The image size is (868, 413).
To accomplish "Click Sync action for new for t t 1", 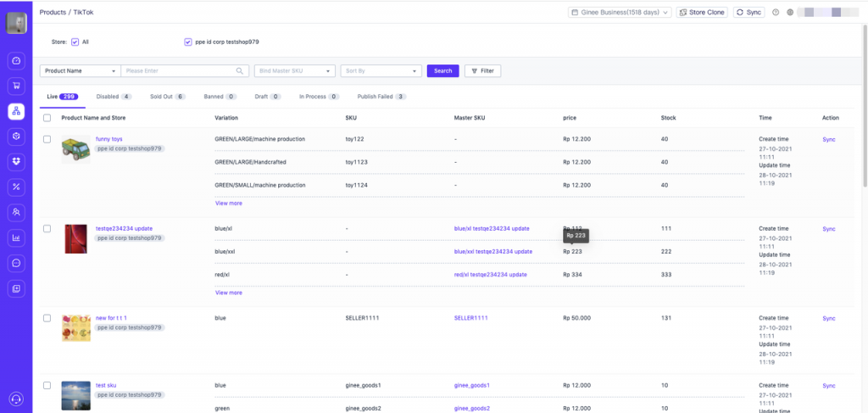I will (829, 318).
